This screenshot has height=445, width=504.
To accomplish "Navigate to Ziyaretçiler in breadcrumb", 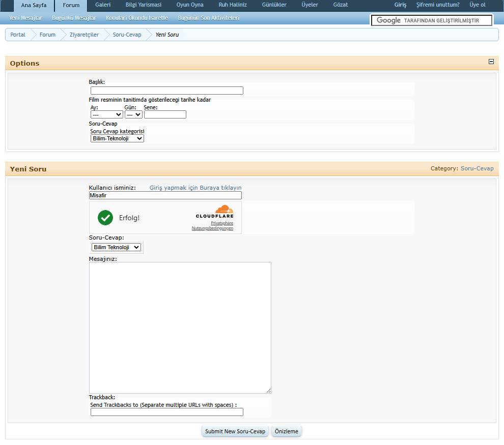I will pos(84,35).
